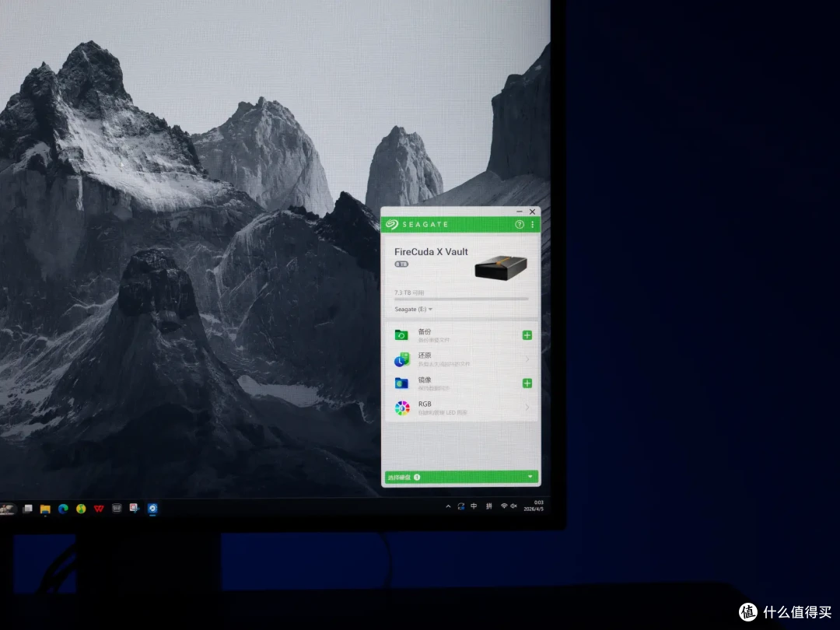Add a new backup plan with plus
The width and height of the screenshot is (840, 630).
[527, 335]
